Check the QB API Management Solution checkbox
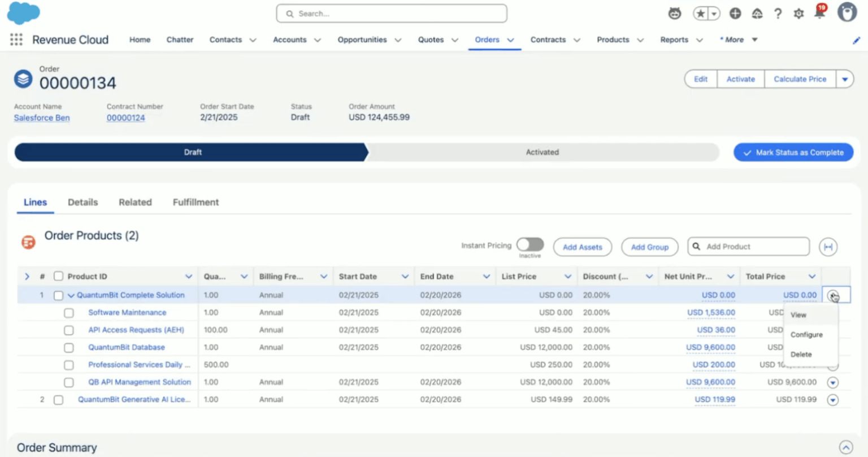This screenshot has width=868, height=457. point(69,383)
